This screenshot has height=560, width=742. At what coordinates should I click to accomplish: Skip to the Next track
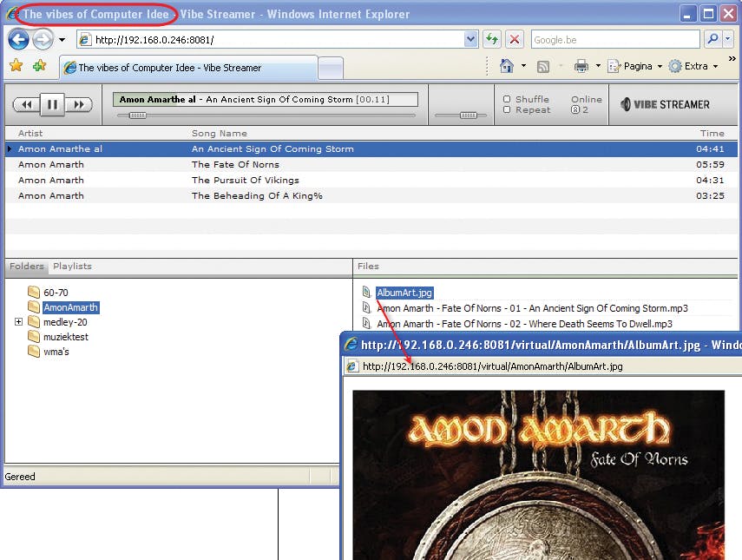tap(79, 104)
